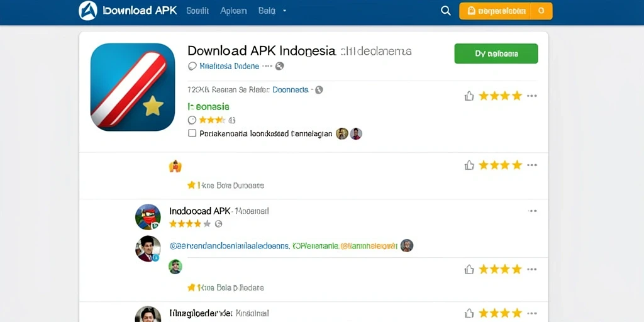This screenshot has height=322, width=644.
Task: Click the avatar beside "Iinagiloeder"
Action: point(148,314)
